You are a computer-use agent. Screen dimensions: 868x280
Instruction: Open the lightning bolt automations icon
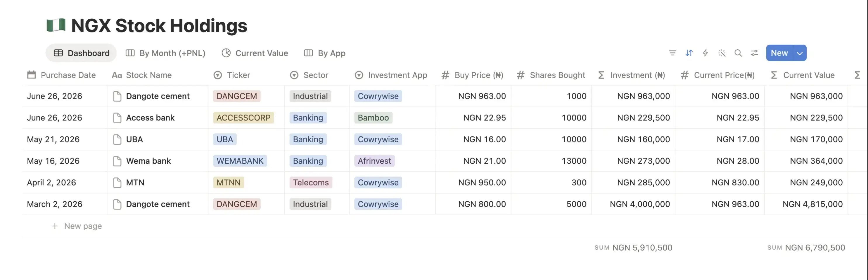705,53
